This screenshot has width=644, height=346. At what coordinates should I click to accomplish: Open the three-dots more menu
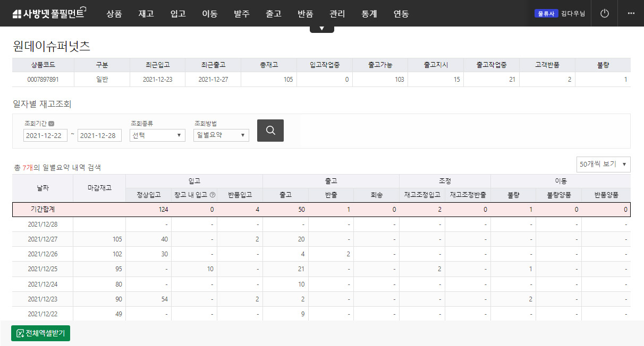631,13
